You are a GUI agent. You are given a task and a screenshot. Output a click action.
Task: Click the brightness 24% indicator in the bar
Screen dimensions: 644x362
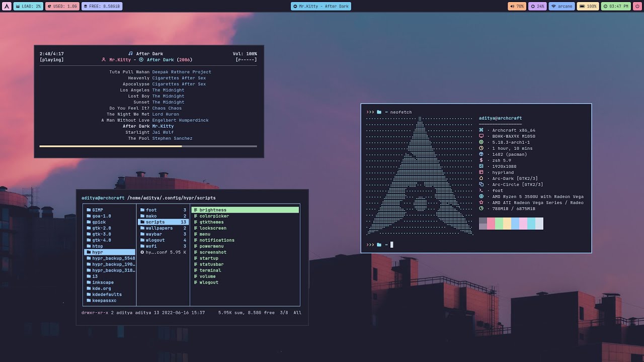pyautogui.click(x=537, y=6)
